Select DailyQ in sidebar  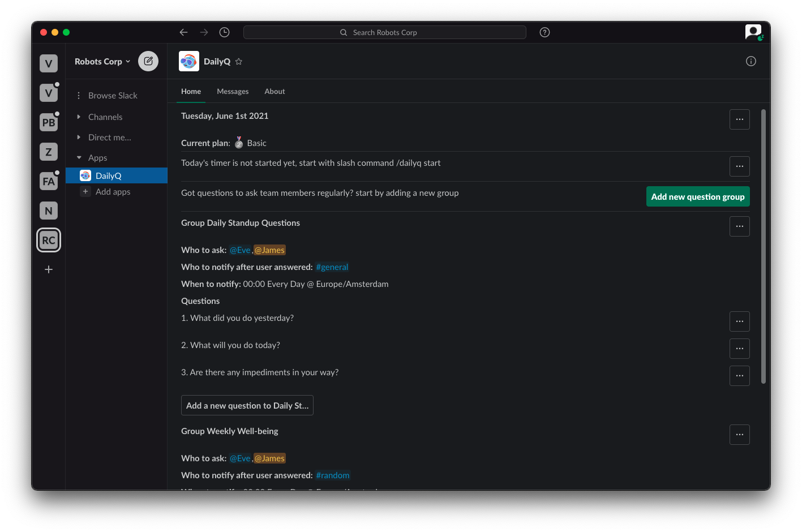click(x=117, y=175)
